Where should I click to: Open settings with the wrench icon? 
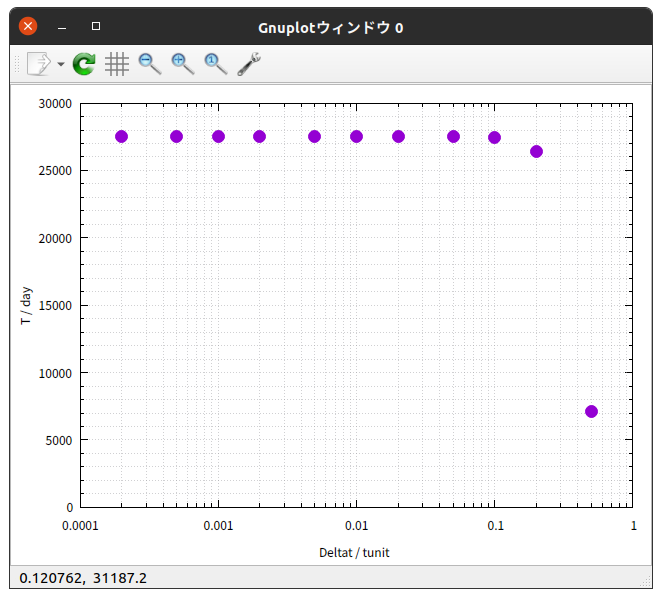coord(249,64)
